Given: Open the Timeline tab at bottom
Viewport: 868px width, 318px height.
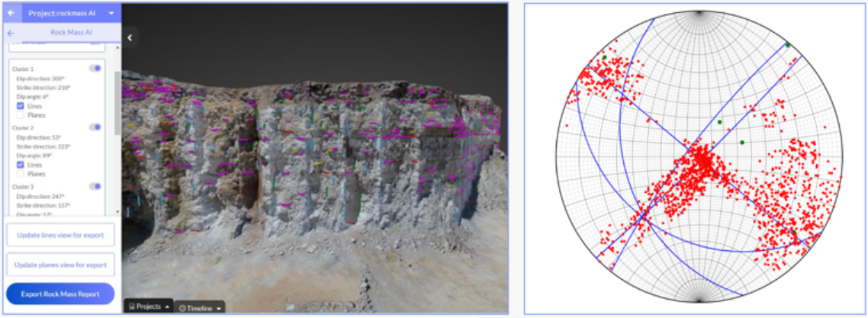Looking at the screenshot, I should click(200, 308).
